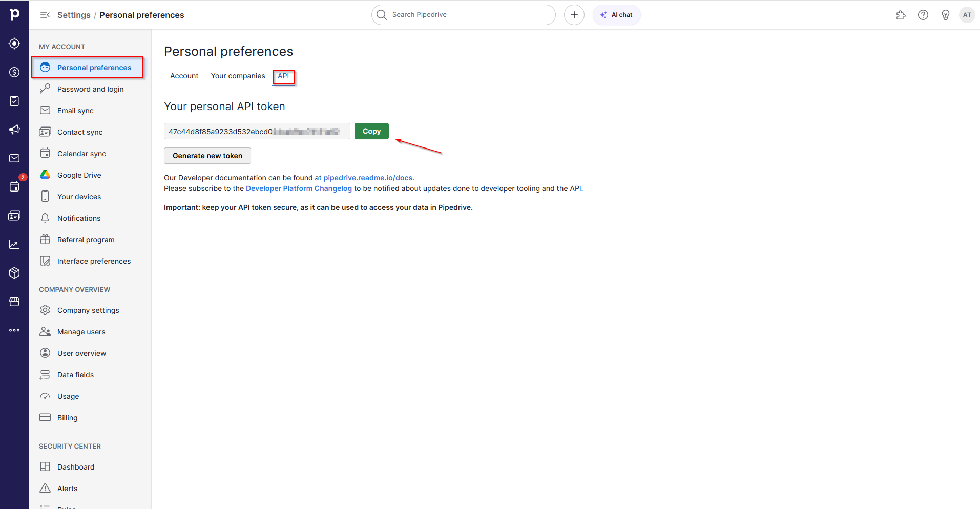Click the gauge icon beside Usage
Screen dimensions: 980x509
click(45, 396)
